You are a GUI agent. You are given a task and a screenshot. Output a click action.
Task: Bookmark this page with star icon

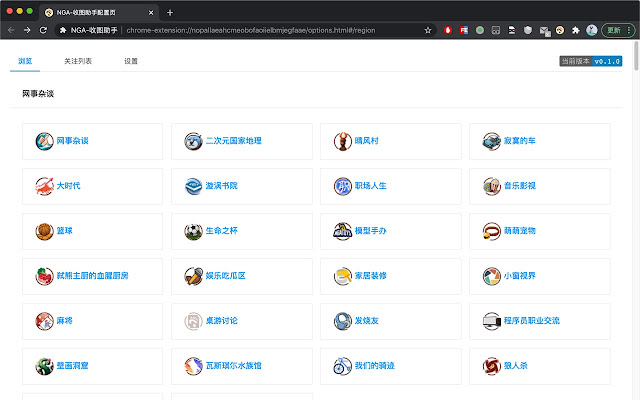428,30
